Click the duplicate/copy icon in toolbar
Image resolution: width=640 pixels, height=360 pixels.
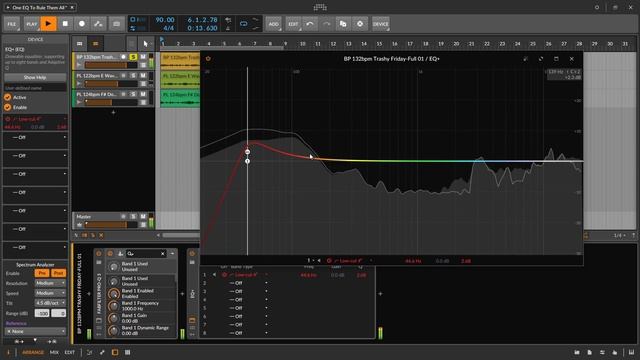[x=343, y=24]
